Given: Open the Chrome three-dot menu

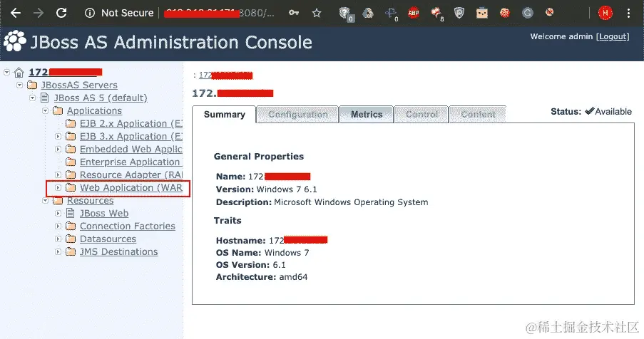Looking at the screenshot, I should tap(628, 13).
